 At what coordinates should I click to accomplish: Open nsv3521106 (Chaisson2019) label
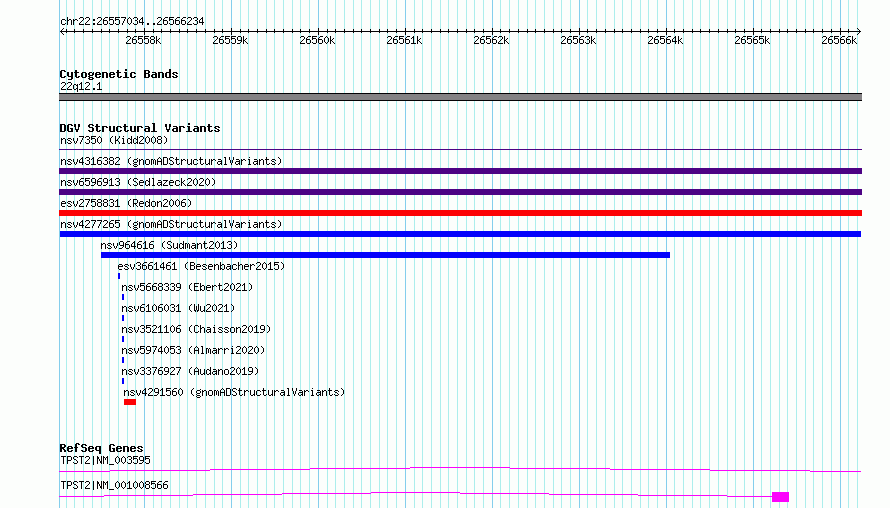click(196, 329)
